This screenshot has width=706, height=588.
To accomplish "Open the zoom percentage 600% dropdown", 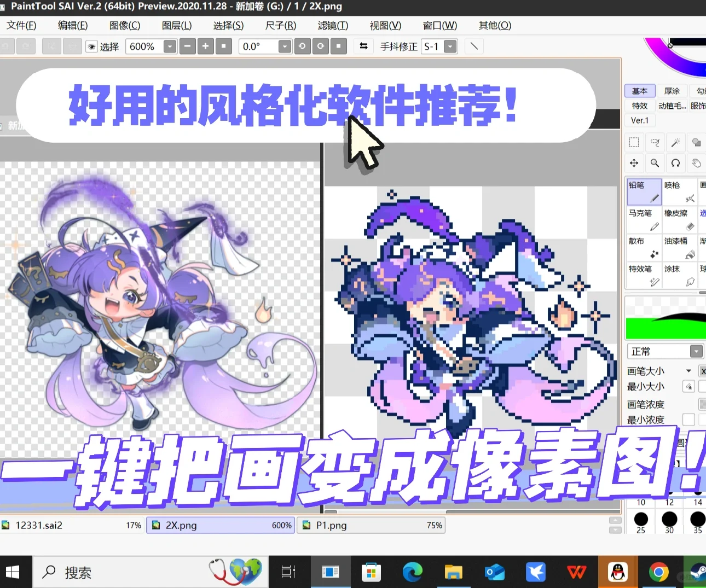I will tap(170, 46).
